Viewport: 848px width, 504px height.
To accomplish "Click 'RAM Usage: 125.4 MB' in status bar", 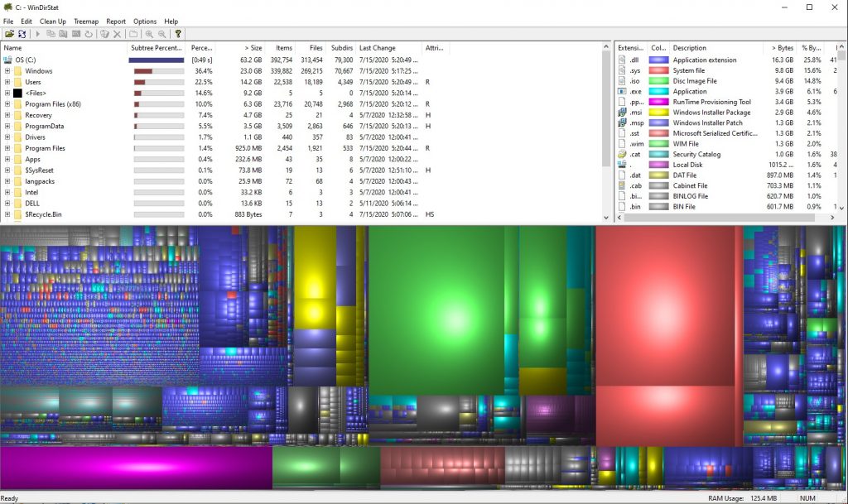I will click(743, 498).
